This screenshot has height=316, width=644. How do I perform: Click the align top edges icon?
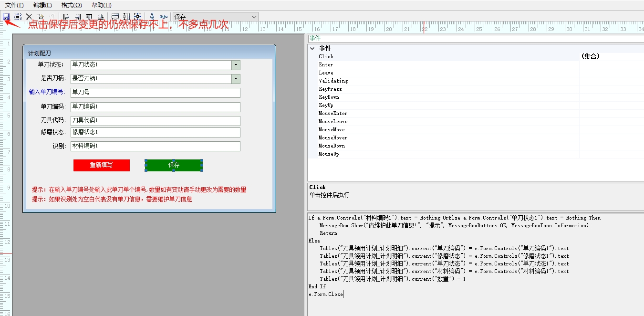[89, 17]
